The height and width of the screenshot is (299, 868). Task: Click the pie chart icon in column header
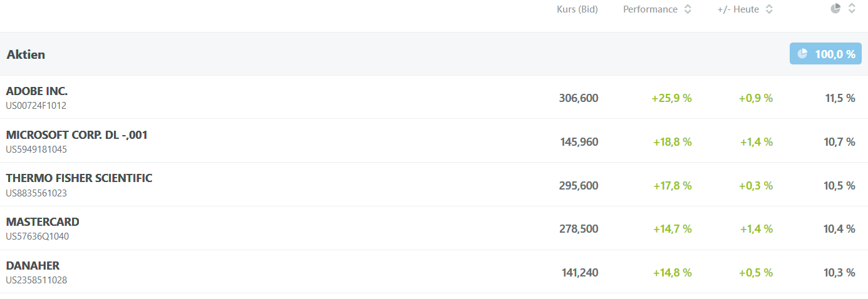click(835, 9)
